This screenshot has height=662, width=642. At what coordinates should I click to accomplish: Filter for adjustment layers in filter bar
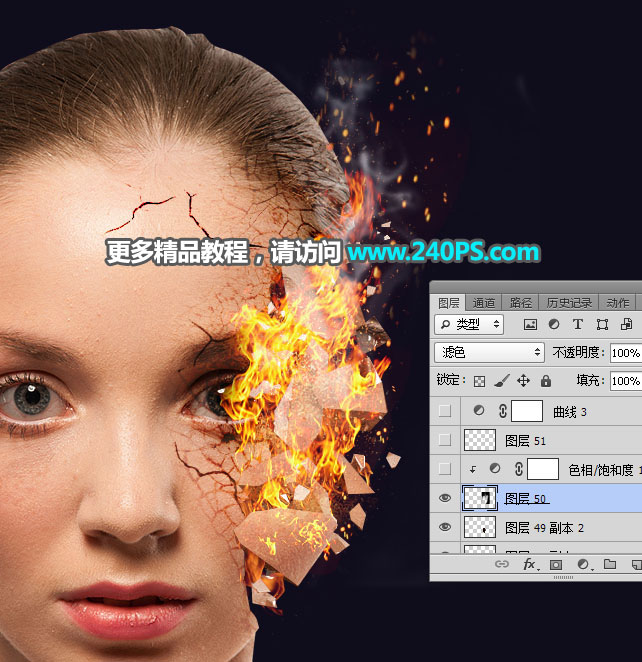click(554, 324)
